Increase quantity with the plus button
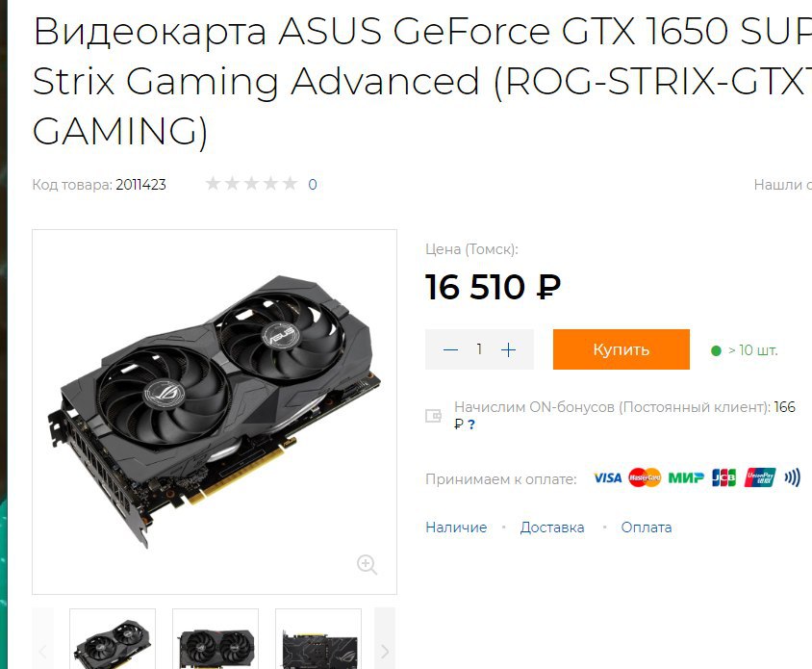This screenshot has width=812, height=669. [x=509, y=349]
